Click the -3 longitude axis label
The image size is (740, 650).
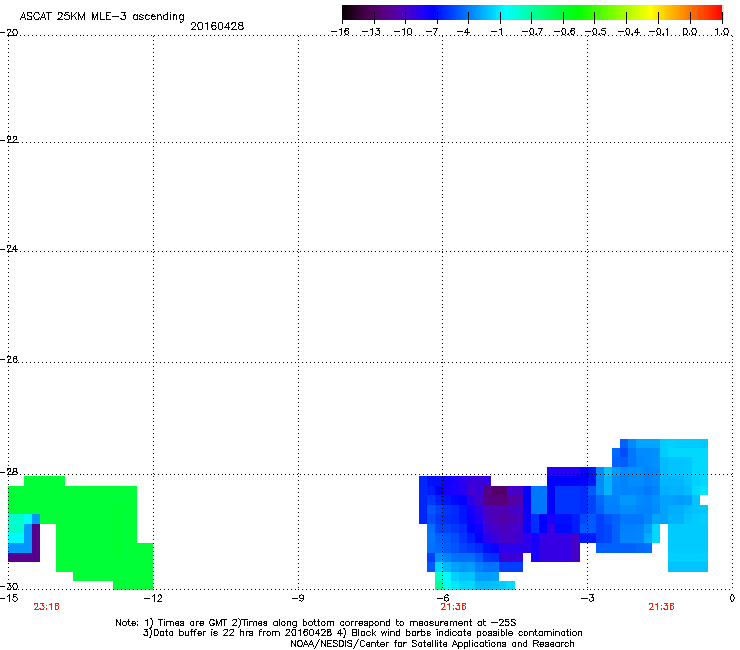(x=587, y=599)
